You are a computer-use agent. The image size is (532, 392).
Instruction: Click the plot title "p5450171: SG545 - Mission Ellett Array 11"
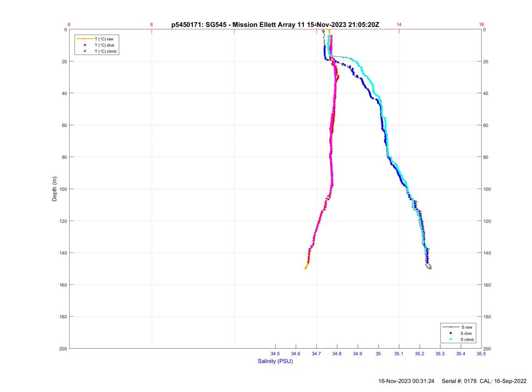coord(238,25)
